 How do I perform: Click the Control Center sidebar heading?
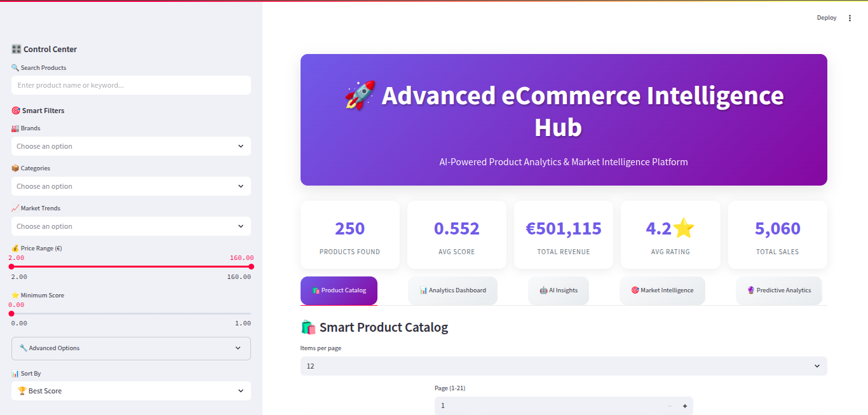pyautogui.click(x=44, y=49)
